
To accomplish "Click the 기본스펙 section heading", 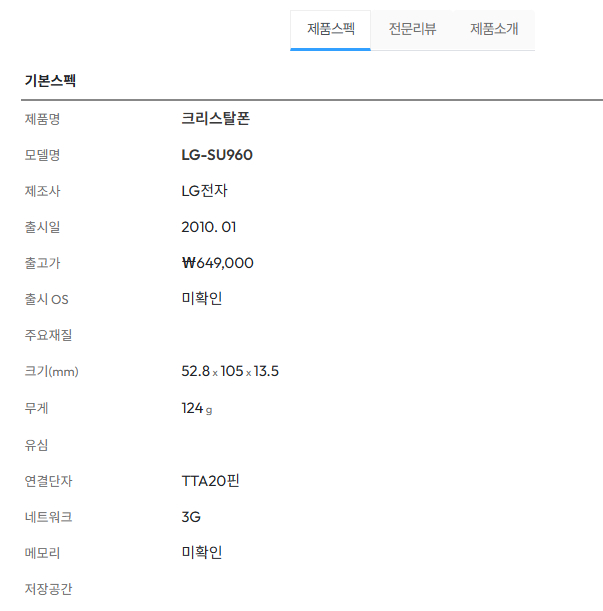I will [x=50, y=81].
